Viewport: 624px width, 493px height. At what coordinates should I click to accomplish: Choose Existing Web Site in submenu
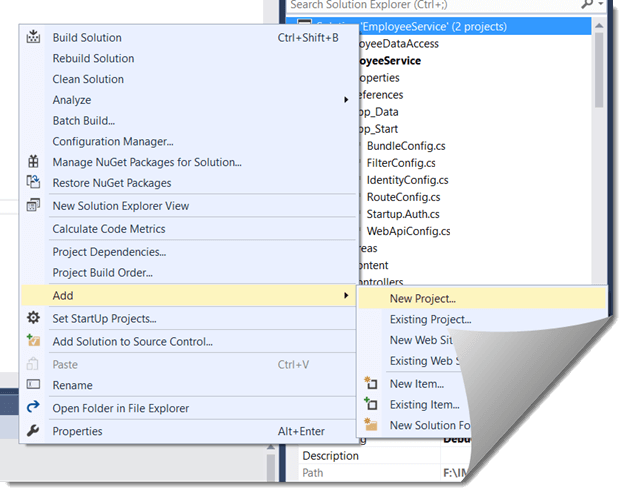coord(424,360)
